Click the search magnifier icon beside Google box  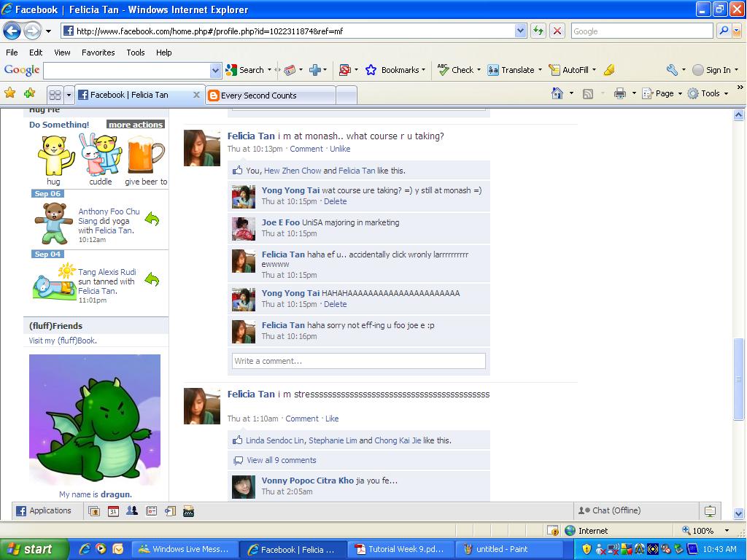coord(724,31)
